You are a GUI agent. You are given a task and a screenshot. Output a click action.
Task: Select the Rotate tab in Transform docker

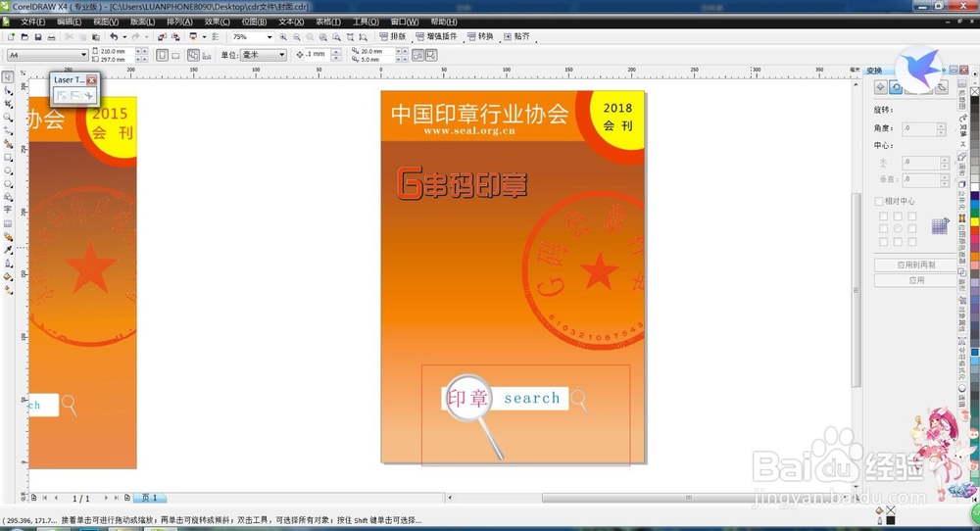pos(896,87)
